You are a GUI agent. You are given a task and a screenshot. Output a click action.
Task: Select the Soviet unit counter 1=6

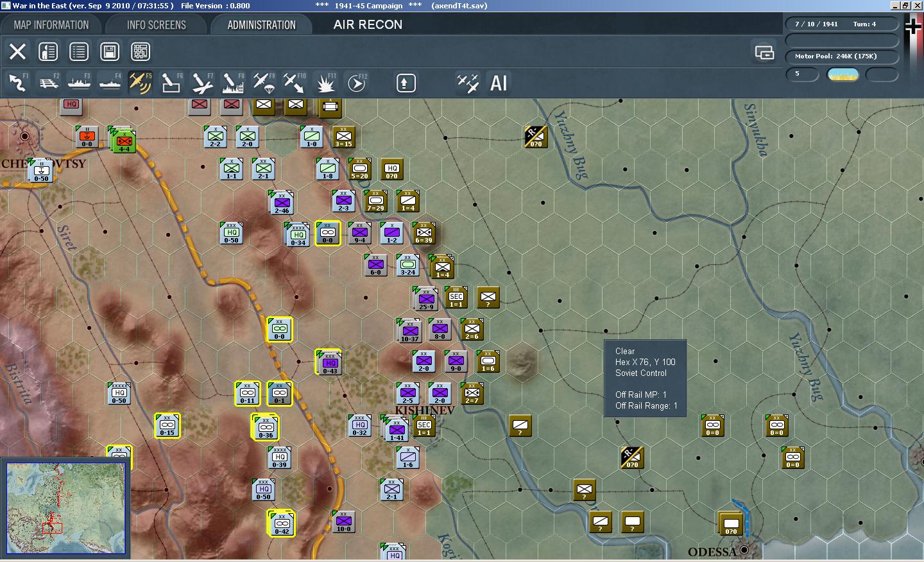[488, 362]
